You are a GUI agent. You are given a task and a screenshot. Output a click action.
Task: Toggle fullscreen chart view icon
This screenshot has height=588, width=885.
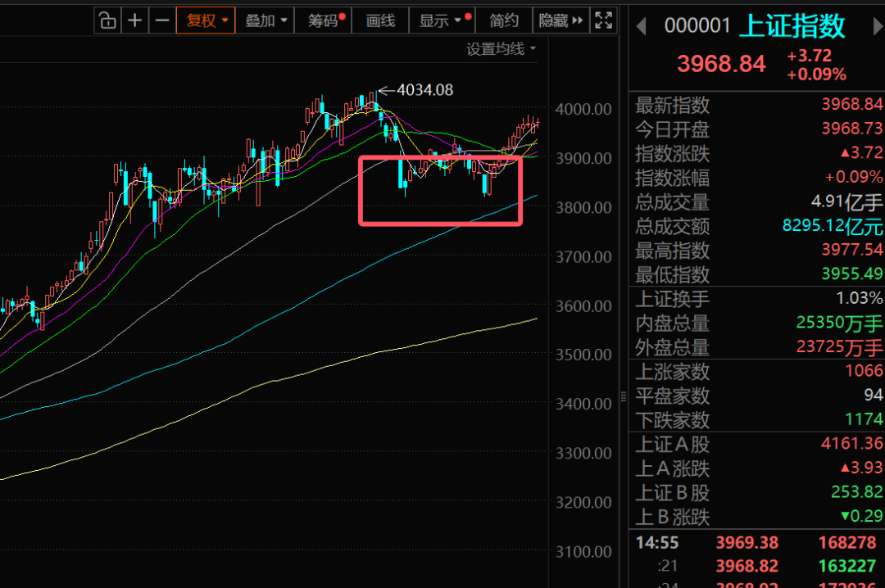click(x=604, y=20)
